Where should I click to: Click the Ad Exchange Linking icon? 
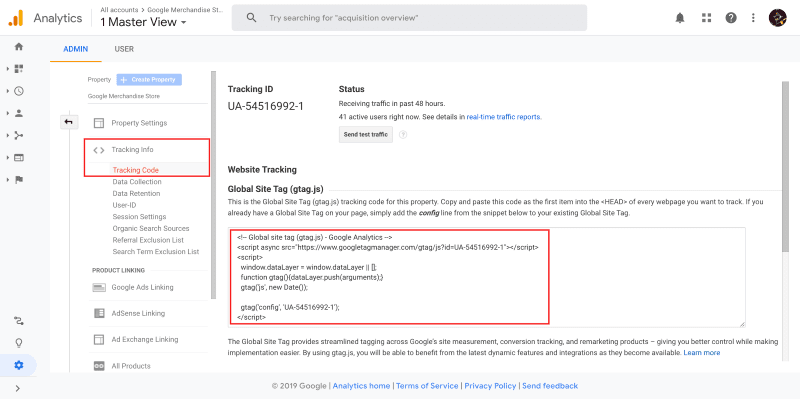[x=99, y=339]
